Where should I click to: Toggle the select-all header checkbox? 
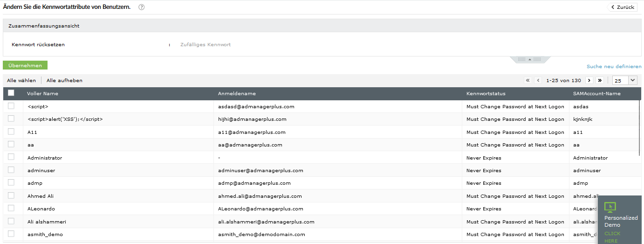coord(11,93)
